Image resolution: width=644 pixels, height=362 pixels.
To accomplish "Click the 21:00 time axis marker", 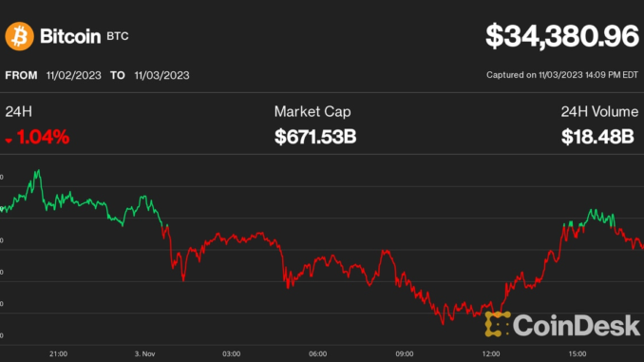I will pyautogui.click(x=58, y=353).
